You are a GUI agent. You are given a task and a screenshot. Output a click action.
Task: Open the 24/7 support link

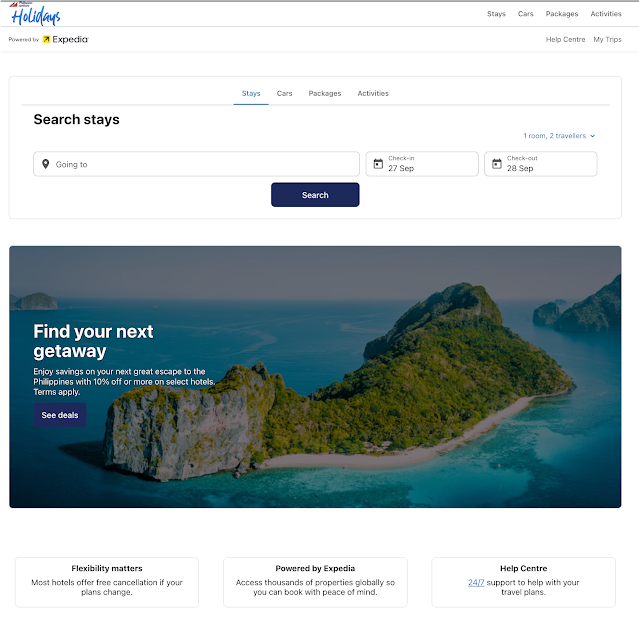pyautogui.click(x=476, y=582)
